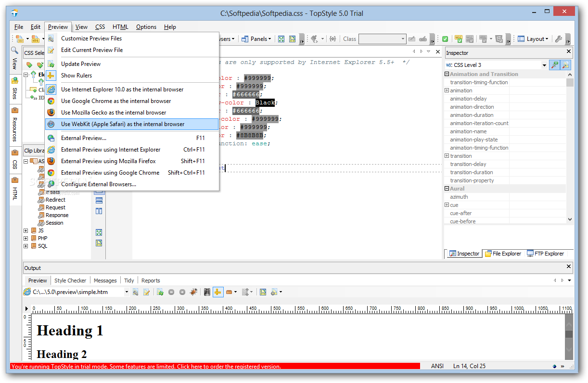Expand the SQL folder in Clip Library
Image resolution: width=588 pixels, height=383 pixels.
pyautogui.click(x=26, y=246)
